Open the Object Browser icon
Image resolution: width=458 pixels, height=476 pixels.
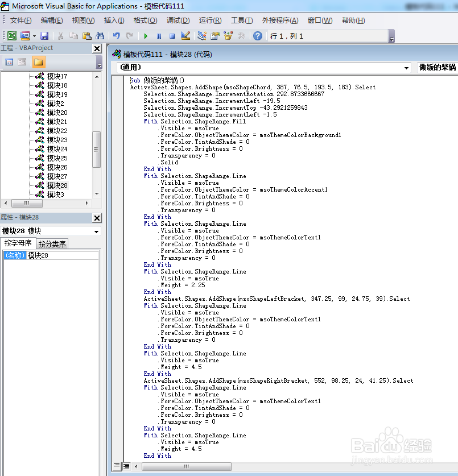point(228,36)
